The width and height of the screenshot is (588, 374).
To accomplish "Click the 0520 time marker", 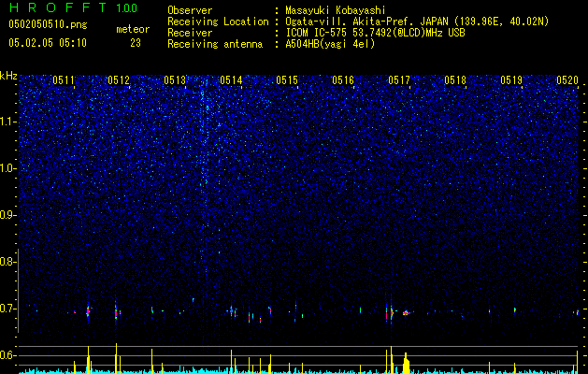I will (567, 80).
